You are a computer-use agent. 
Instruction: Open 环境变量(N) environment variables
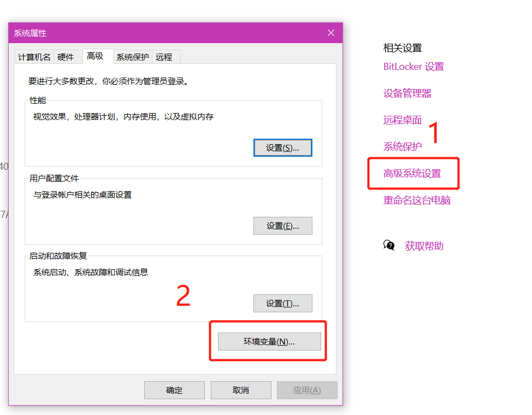(269, 341)
